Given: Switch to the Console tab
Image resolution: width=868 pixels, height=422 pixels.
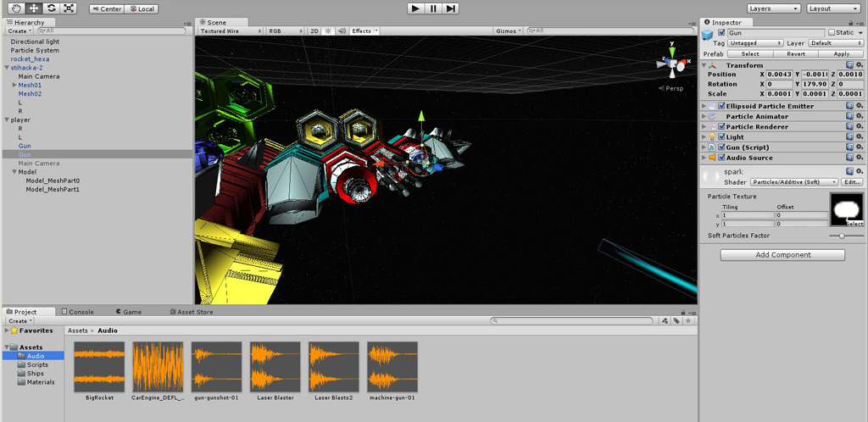Looking at the screenshot, I should point(78,312).
